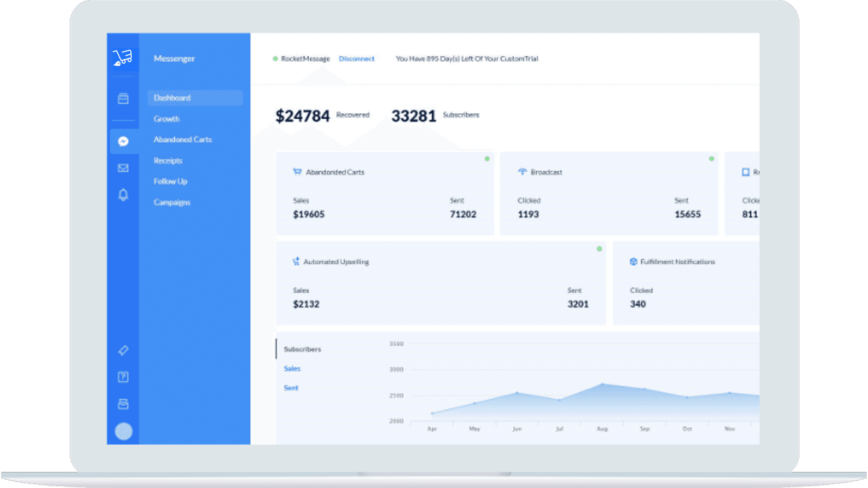Toggle the Automated Upselling status dot
This screenshot has height=488, width=868.
[599, 249]
